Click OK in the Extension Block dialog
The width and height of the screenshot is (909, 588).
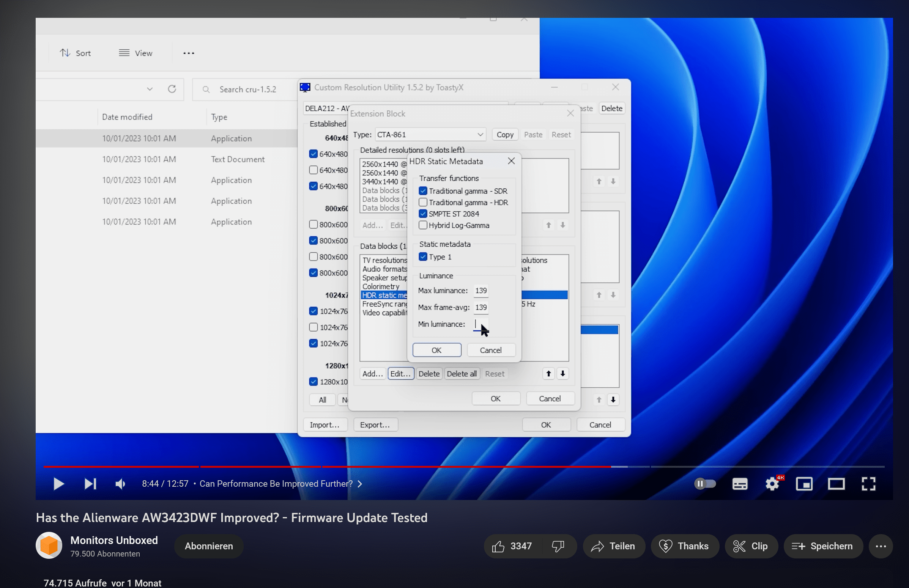tap(495, 399)
